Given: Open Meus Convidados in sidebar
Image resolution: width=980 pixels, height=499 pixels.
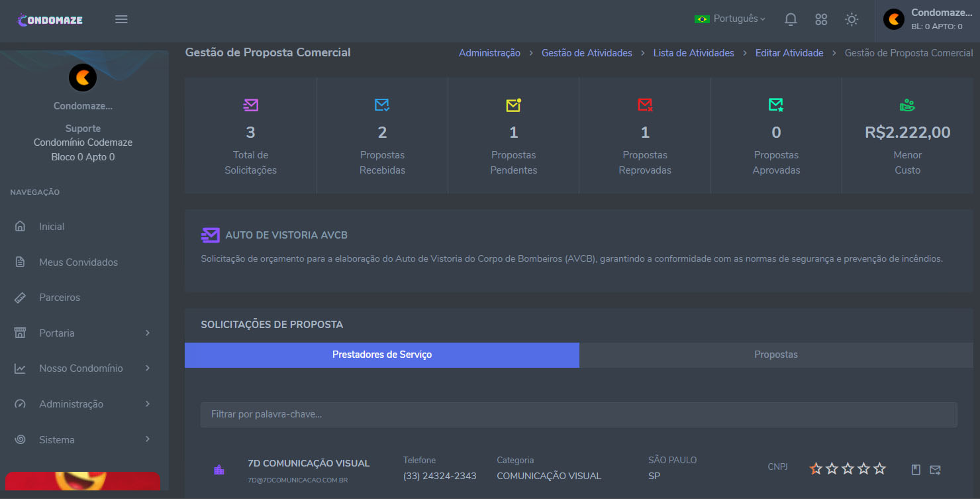Looking at the screenshot, I should (78, 262).
